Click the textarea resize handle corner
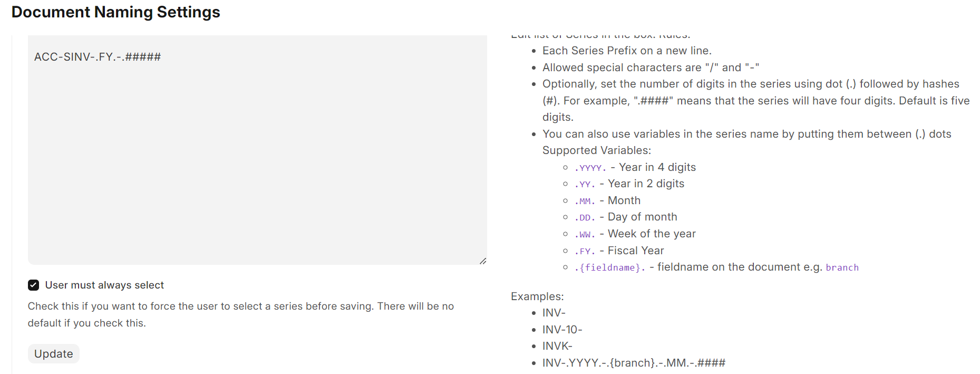This screenshot has height=374, width=980. [x=483, y=261]
